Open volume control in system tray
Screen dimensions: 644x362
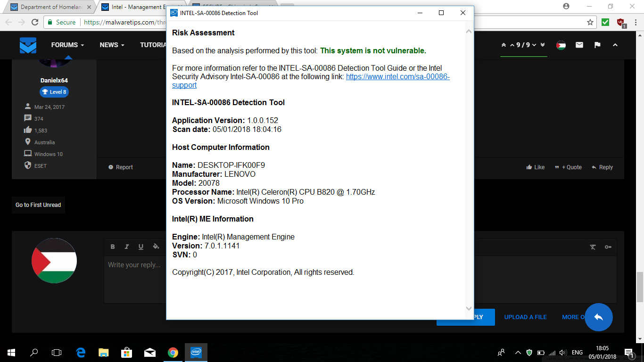pyautogui.click(x=562, y=353)
